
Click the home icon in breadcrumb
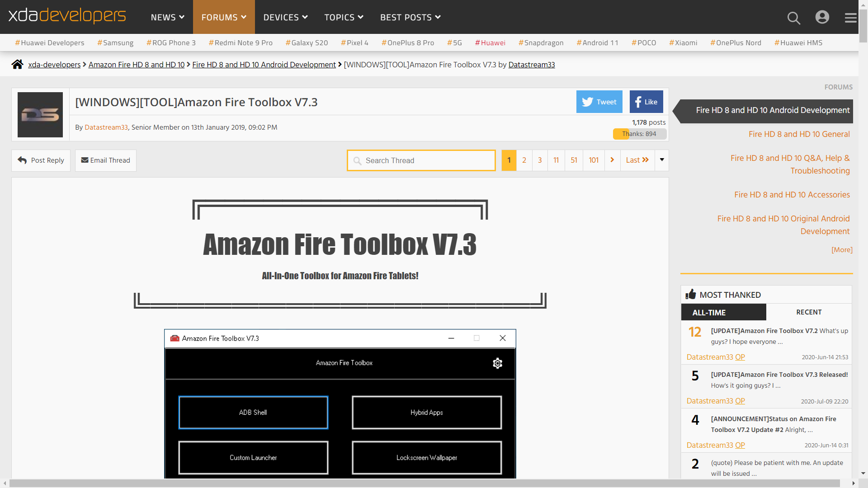coord(17,65)
